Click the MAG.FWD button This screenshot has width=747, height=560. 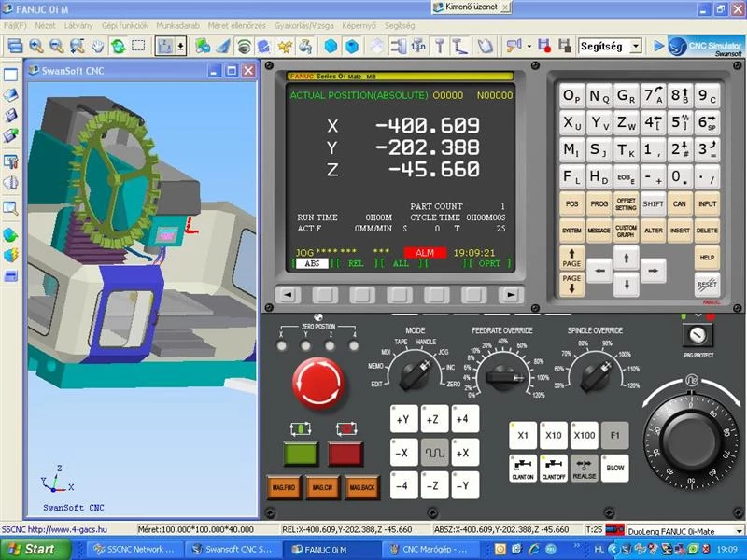[x=284, y=487]
